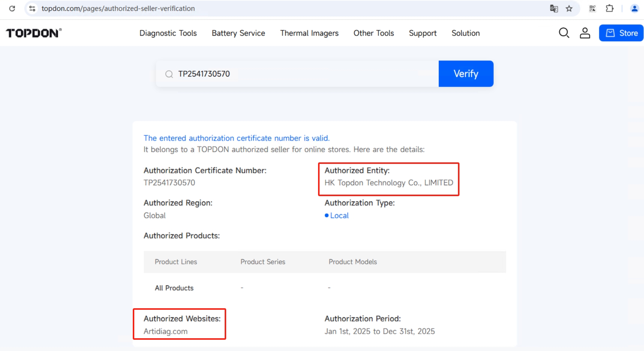Click the Product Series column header
644x351 pixels.
[263, 262]
